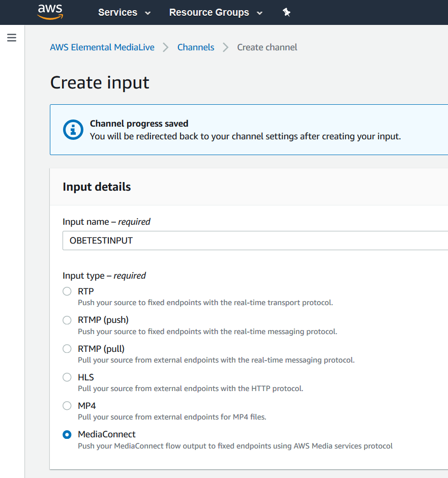Viewport: 448px width, 478px height.
Task: Click the Create input page heading
Action: [100, 82]
